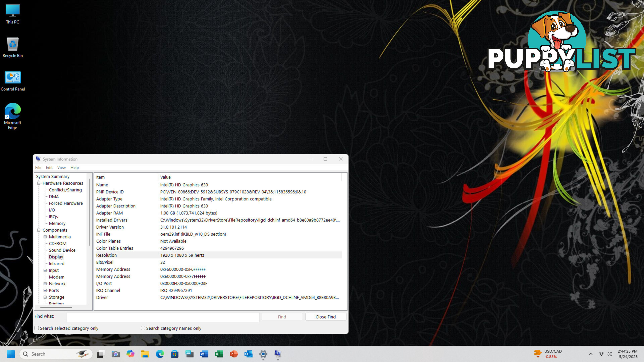Open Control Panel desktop icon

(13, 81)
